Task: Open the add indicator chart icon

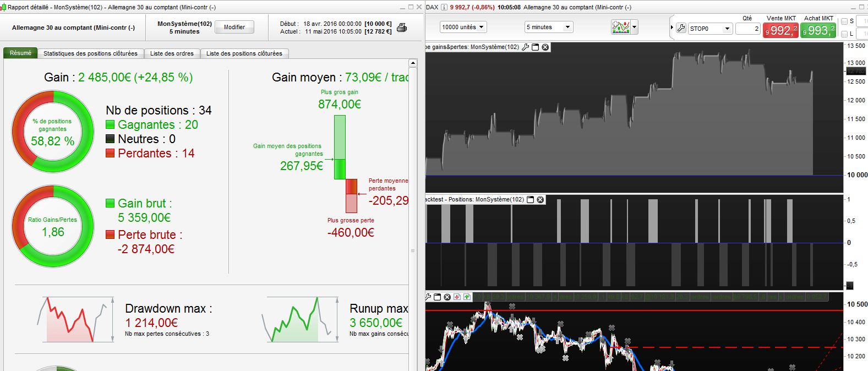Action: tap(621, 27)
